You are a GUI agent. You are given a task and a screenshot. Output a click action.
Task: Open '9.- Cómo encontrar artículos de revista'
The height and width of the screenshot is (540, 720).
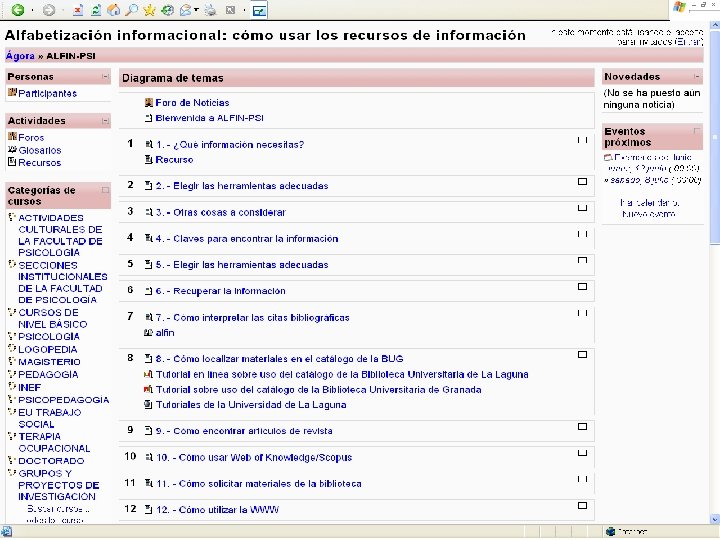tap(244, 431)
